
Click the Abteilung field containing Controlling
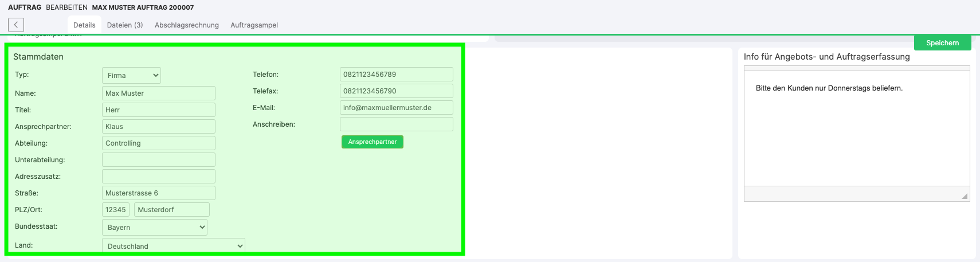click(x=159, y=143)
